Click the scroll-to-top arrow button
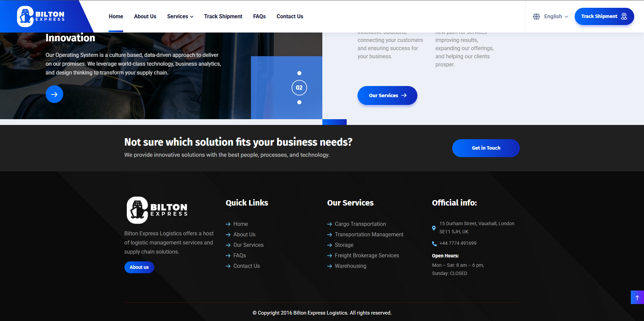This screenshot has width=644, height=321. pos(637,298)
